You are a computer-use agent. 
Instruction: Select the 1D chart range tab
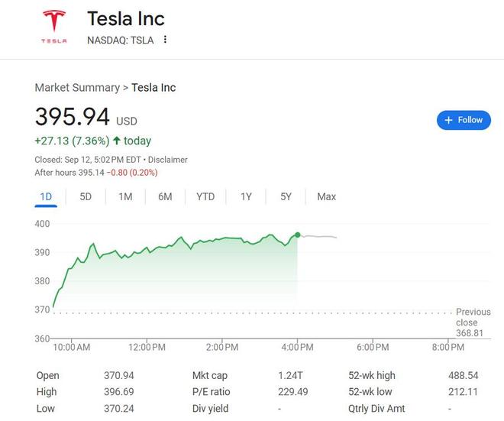click(x=46, y=196)
